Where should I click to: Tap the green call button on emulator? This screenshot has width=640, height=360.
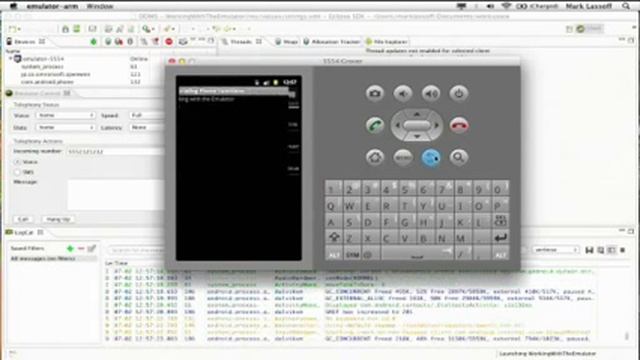click(374, 125)
